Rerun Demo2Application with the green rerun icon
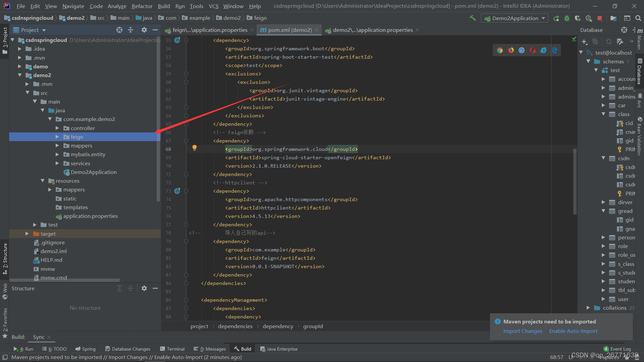This screenshot has width=644, height=362. [556, 18]
